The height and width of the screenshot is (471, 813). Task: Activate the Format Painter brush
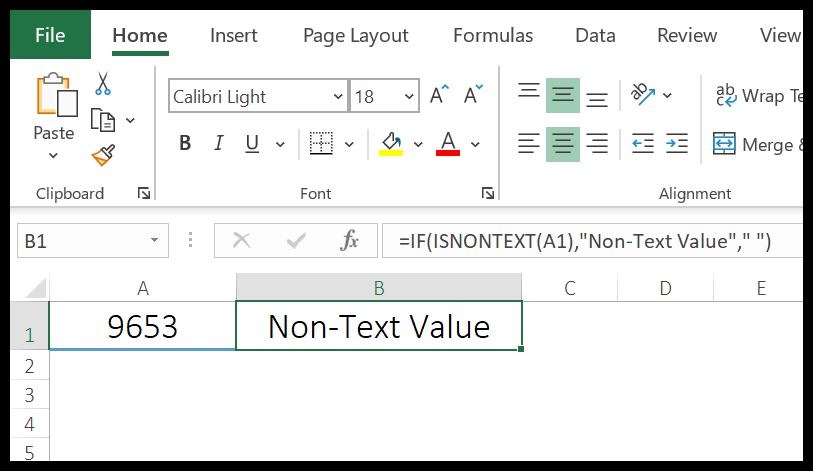103,155
